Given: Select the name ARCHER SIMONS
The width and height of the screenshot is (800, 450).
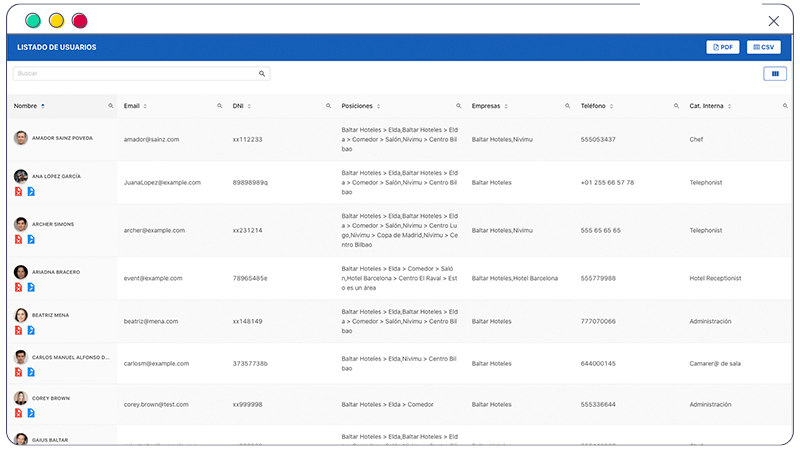Looking at the screenshot, I should click(x=53, y=224).
